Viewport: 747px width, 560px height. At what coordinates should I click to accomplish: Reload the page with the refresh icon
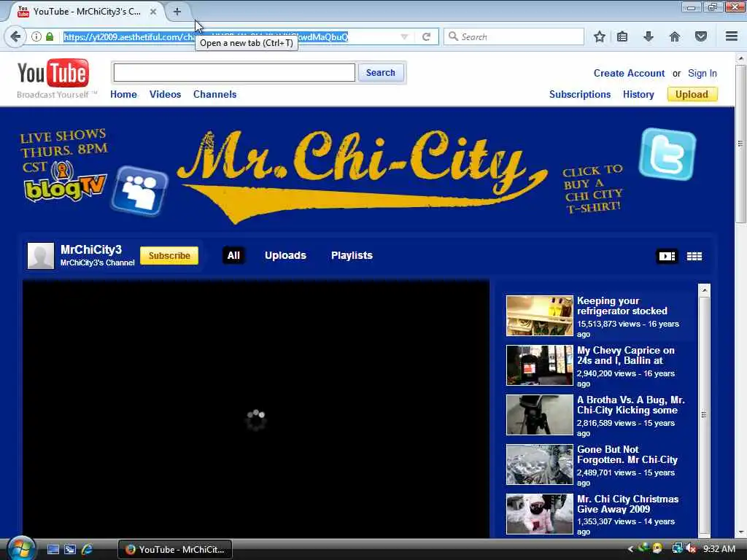pos(426,36)
